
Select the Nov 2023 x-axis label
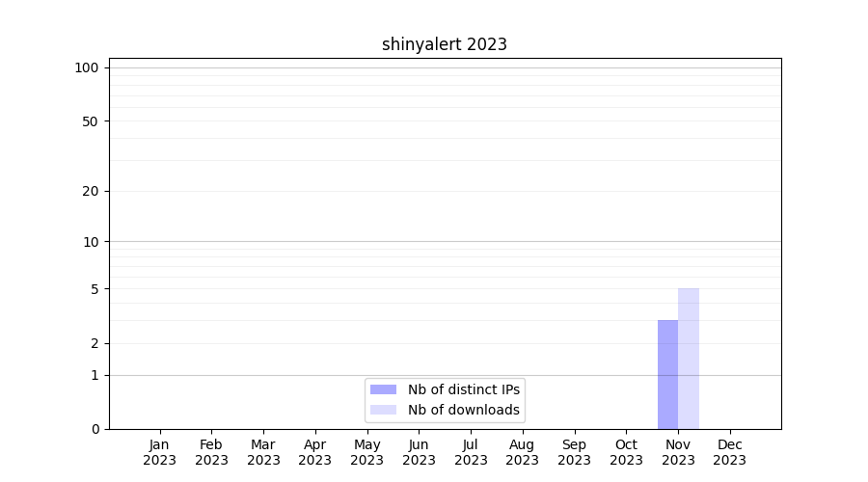click(678, 452)
